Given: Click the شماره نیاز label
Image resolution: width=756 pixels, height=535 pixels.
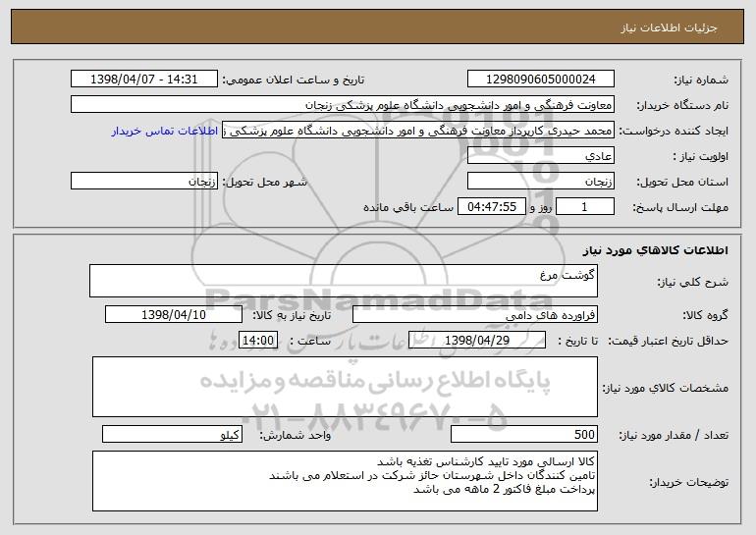Looking at the screenshot, I should 701,80.
